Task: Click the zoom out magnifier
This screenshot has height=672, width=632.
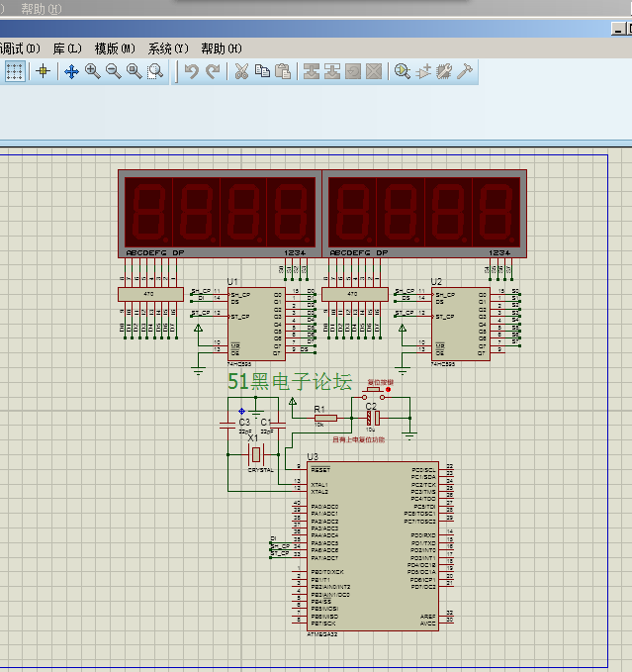Action: pos(113,71)
